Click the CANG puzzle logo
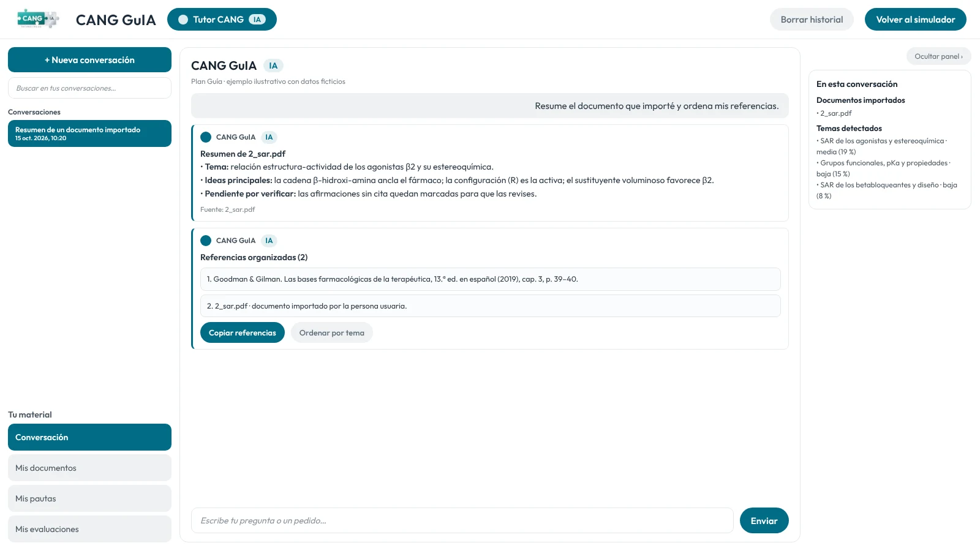The height and width of the screenshot is (551, 980). point(38,19)
